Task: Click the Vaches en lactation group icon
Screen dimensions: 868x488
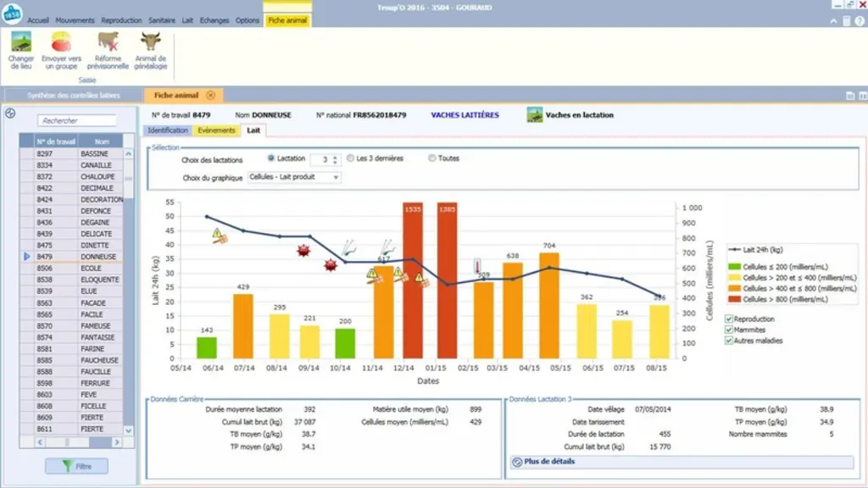Action: tap(534, 115)
